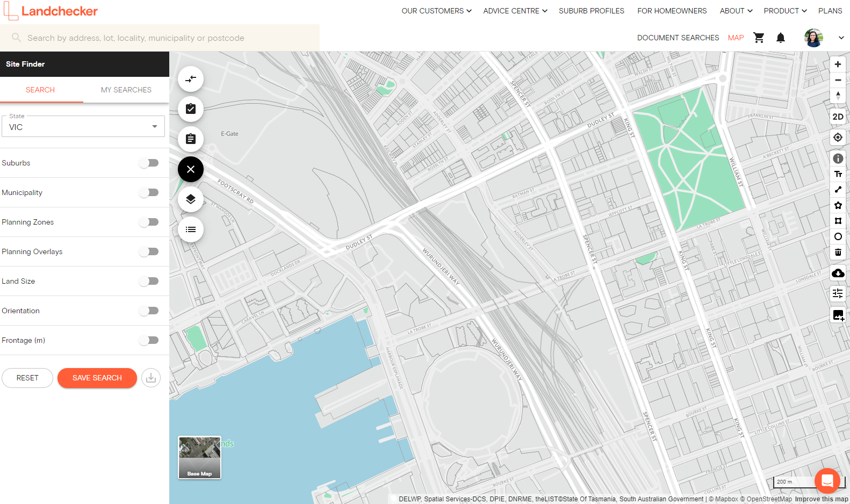
Task: Go to the Map link
Action: (x=736, y=38)
